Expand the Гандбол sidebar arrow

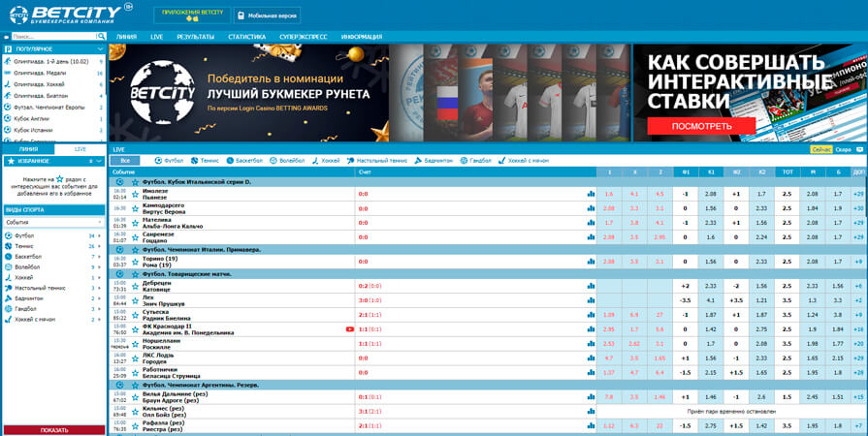100,309
